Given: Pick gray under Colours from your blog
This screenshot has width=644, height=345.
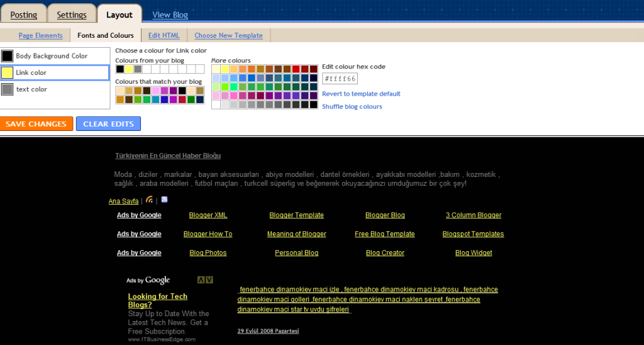Looking at the screenshot, I should [138, 69].
